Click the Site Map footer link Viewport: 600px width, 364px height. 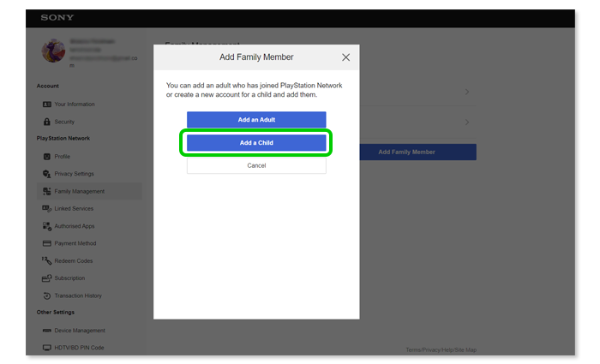pyautogui.click(x=465, y=349)
